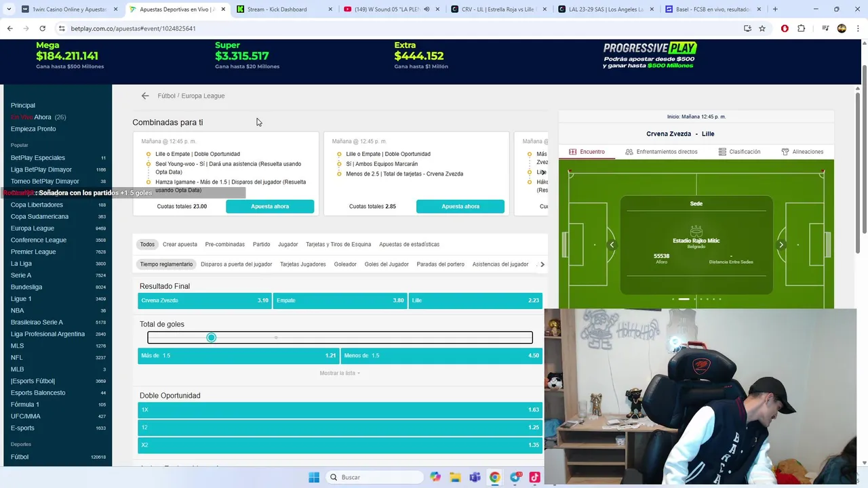The width and height of the screenshot is (868, 488).
Task: Click the Windows taskbar Buscar search box
Action: pyautogui.click(x=375, y=477)
